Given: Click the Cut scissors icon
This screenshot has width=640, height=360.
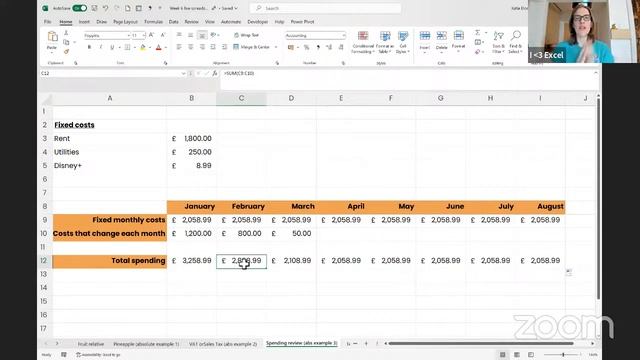Looking at the screenshot, I should (66, 33).
